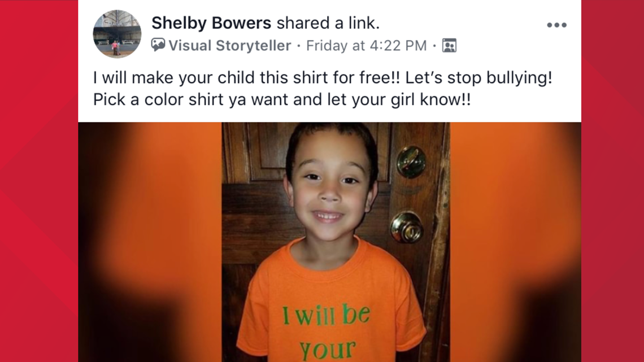Screen dimensions: 644x362
Task: Open the Shelby Bowers profile name link
Action: tap(211, 23)
